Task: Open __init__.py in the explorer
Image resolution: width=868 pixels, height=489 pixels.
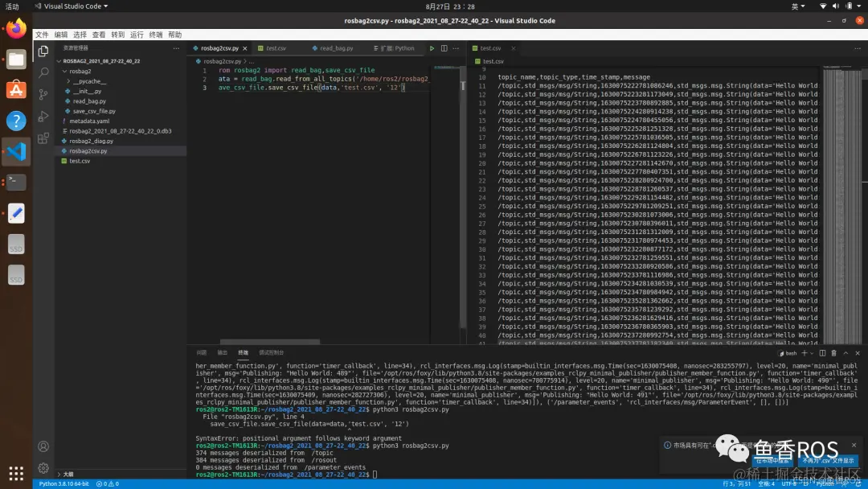Action: [x=88, y=91]
